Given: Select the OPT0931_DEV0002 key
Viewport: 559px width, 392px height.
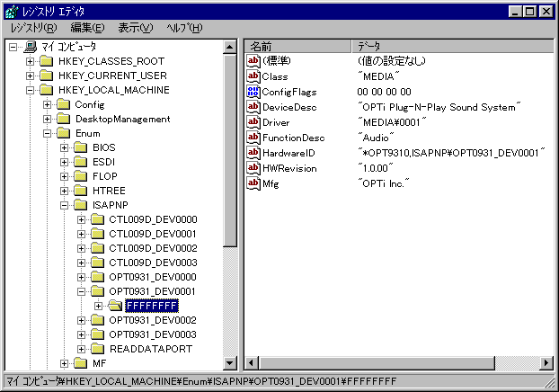Looking at the screenshot, I should 153,320.
